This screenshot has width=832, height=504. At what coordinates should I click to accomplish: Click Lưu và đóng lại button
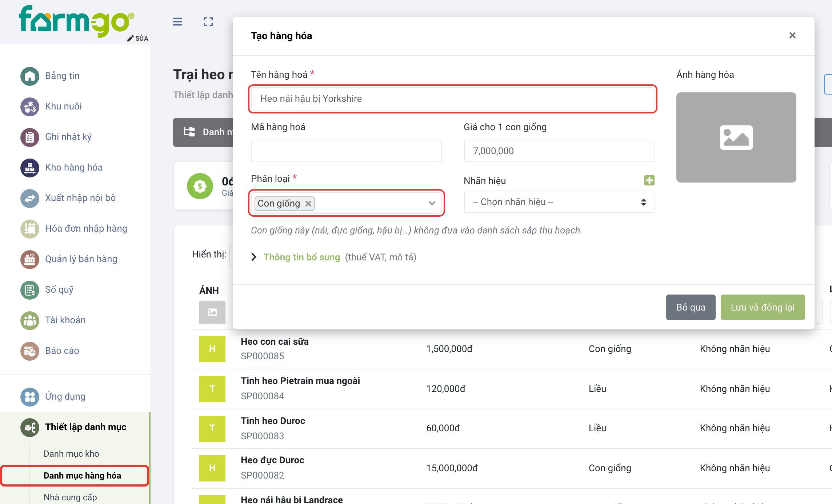pyautogui.click(x=763, y=307)
